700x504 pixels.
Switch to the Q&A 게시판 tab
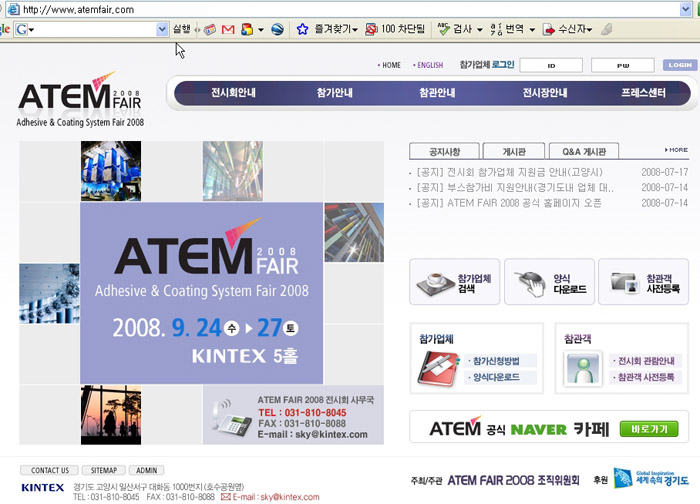tap(584, 151)
